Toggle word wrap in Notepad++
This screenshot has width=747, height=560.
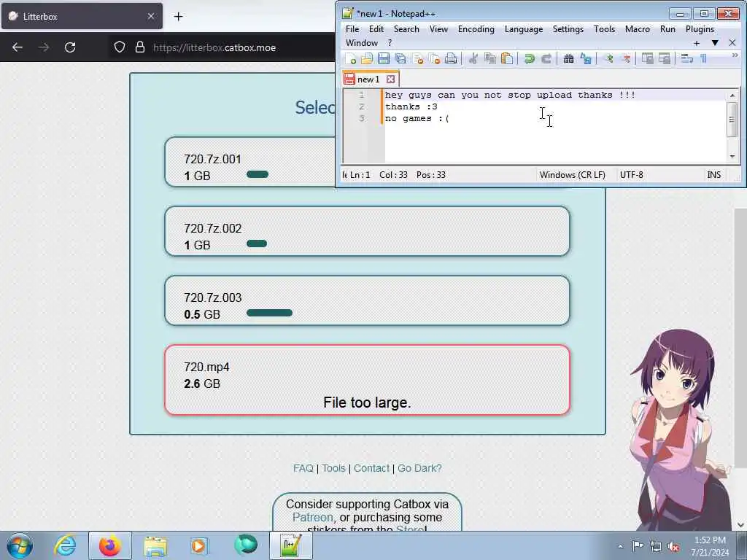[x=686, y=58]
